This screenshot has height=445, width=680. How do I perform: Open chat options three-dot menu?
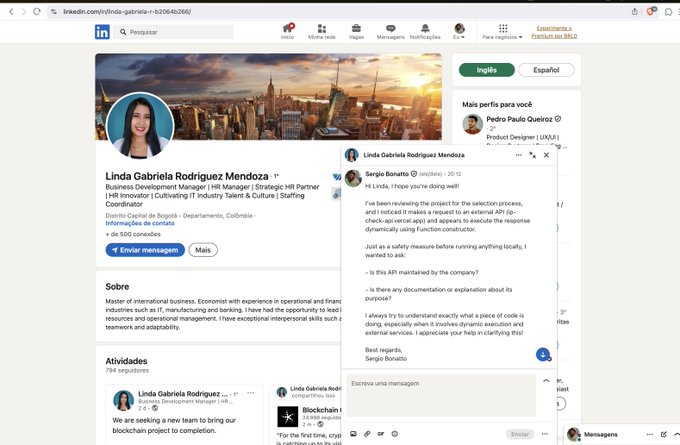click(519, 155)
